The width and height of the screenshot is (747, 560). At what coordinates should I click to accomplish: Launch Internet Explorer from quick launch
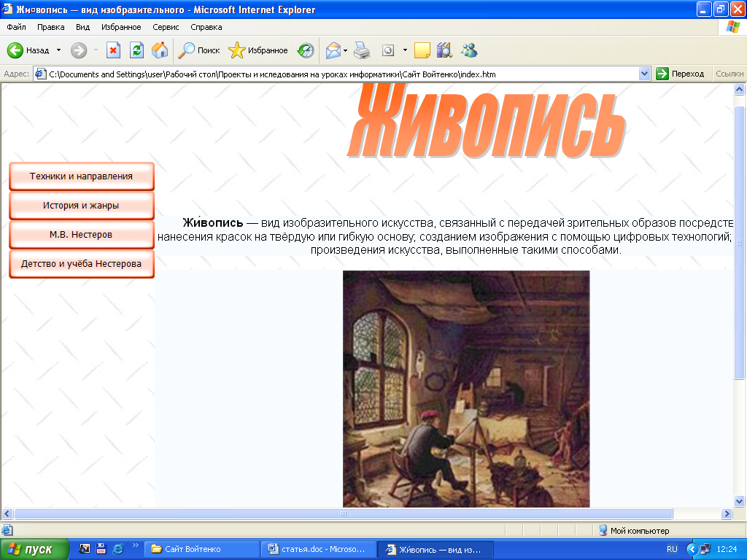click(x=117, y=549)
